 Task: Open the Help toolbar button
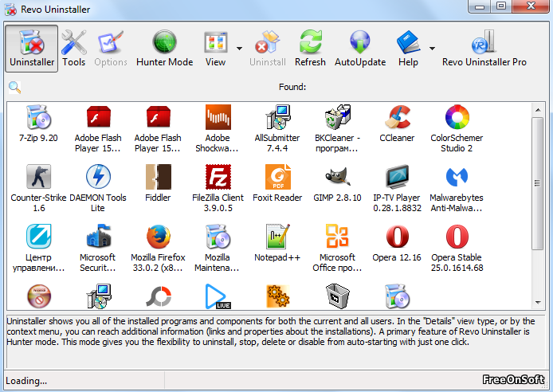(408, 49)
